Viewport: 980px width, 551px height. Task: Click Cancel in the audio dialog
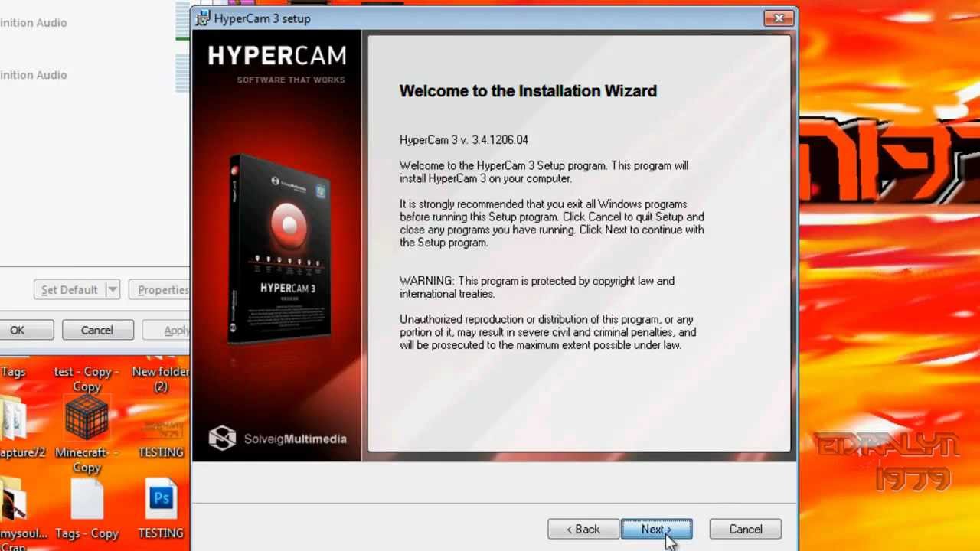pos(97,331)
